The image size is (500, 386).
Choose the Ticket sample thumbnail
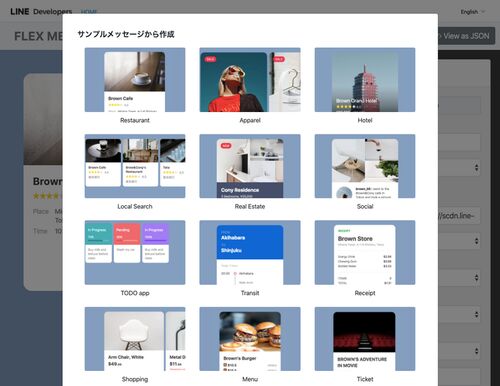pyautogui.click(x=365, y=339)
